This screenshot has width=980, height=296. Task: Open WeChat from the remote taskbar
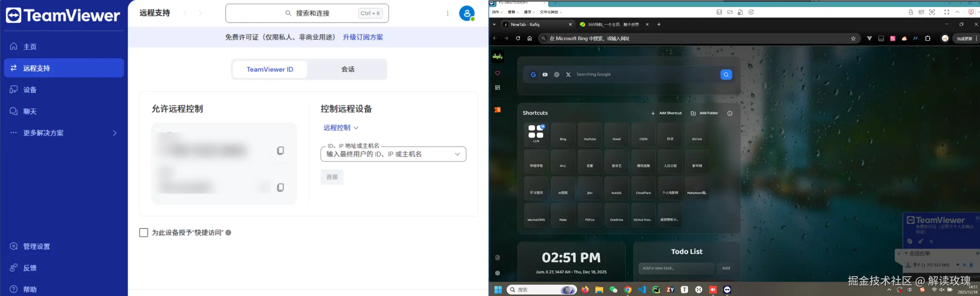[x=613, y=290]
